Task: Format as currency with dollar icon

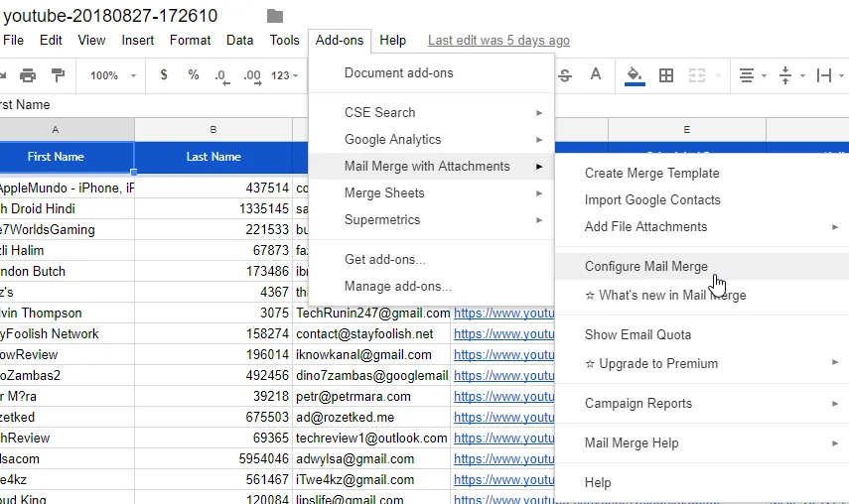Action: pos(164,74)
